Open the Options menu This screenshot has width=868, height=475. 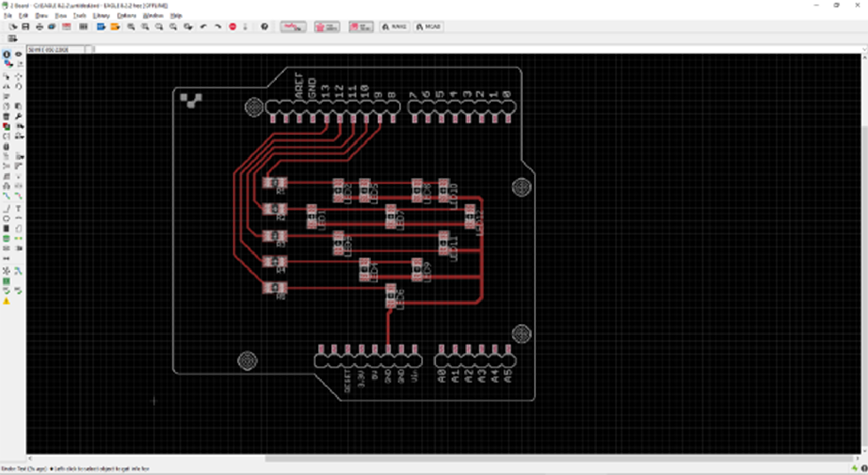click(x=127, y=15)
